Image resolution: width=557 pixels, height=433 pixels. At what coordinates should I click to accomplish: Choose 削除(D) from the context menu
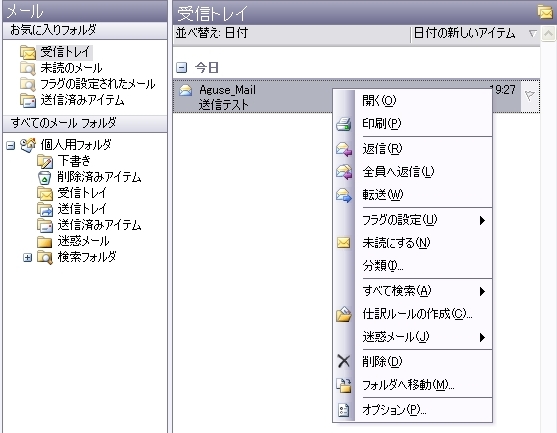pyautogui.click(x=412, y=362)
